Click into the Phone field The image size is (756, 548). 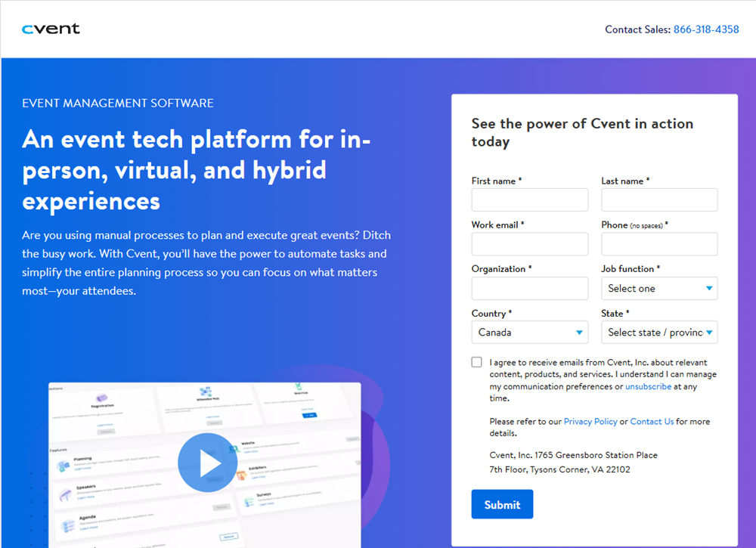coord(659,244)
